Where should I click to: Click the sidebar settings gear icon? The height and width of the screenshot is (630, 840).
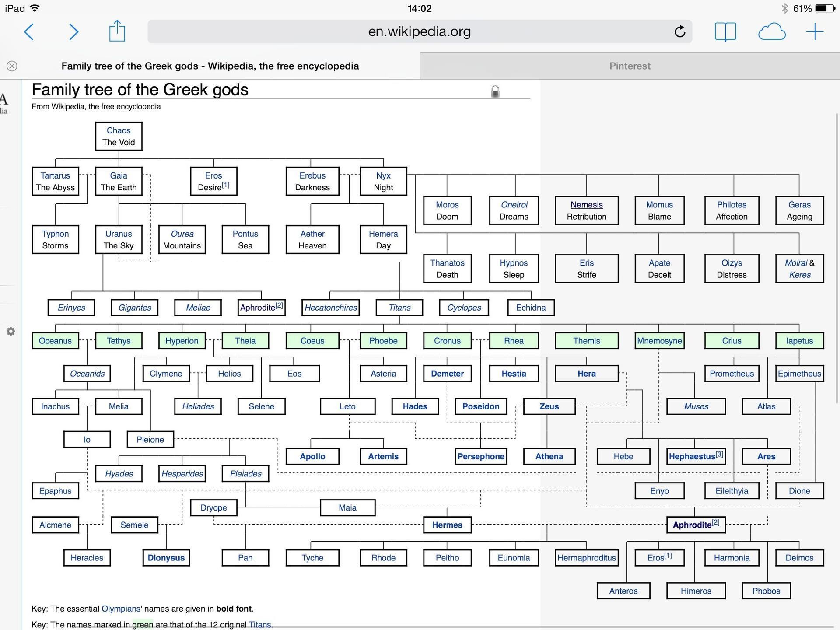(11, 332)
